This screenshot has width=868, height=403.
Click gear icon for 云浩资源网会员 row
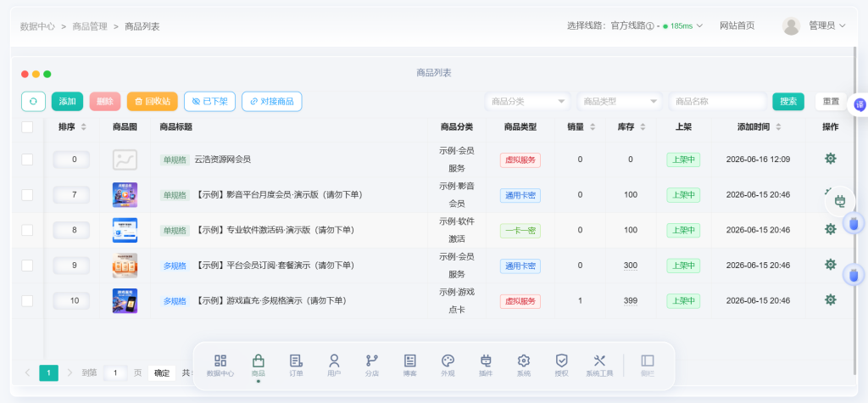pyautogui.click(x=831, y=159)
